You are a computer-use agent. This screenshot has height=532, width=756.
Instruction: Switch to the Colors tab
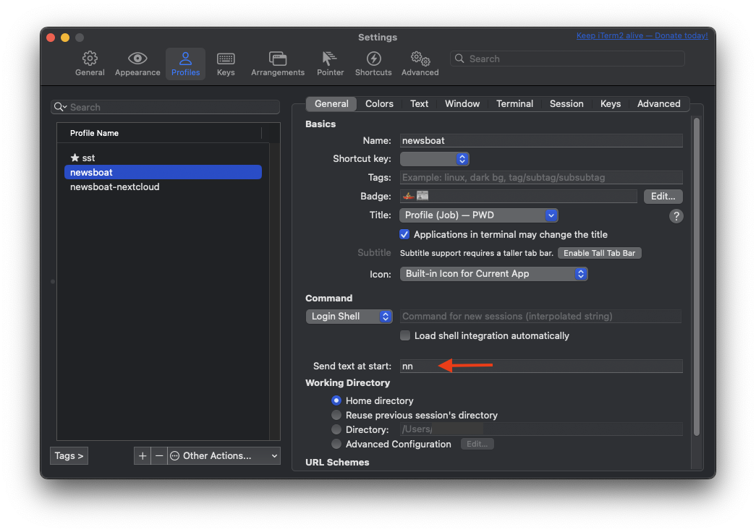coord(379,103)
